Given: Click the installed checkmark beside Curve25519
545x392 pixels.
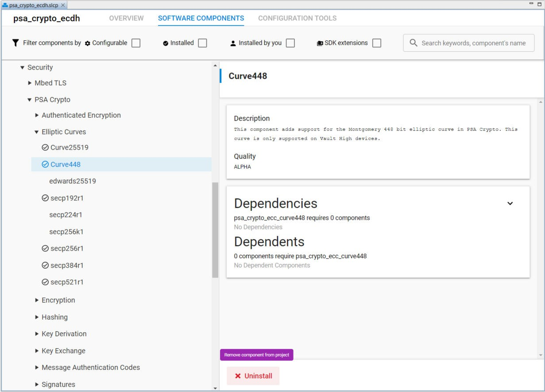Looking at the screenshot, I should (x=45, y=147).
